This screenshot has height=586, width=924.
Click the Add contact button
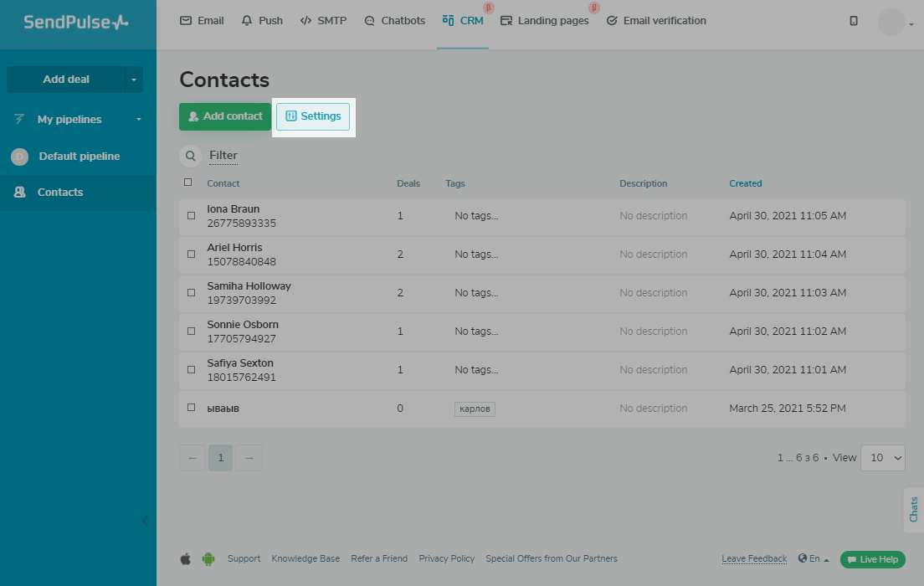(x=225, y=116)
